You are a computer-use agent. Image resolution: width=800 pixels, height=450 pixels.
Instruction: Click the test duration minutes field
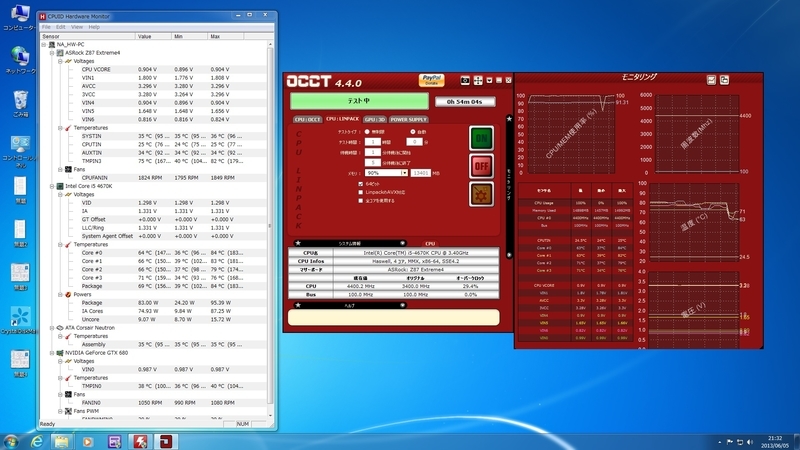(x=414, y=142)
